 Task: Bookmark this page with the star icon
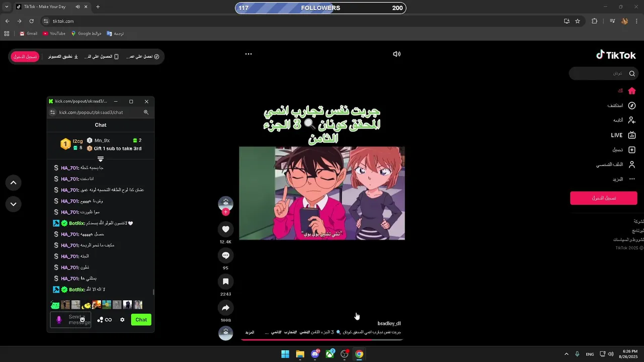[578, 21]
